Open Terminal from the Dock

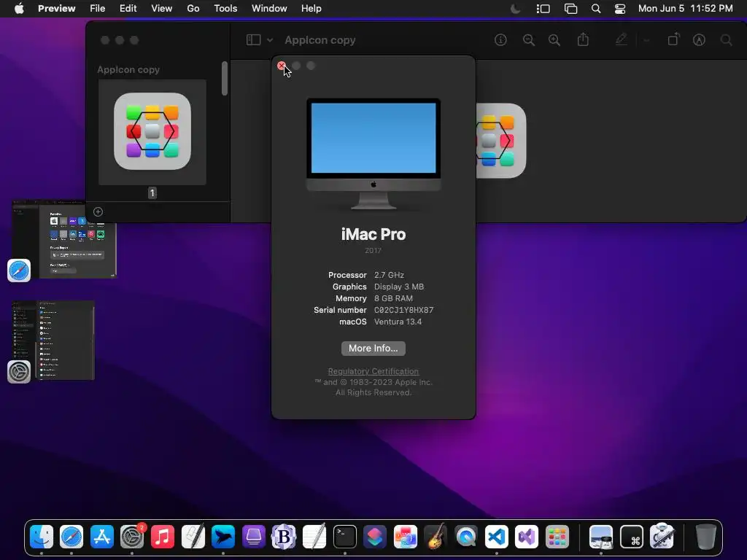(345, 537)
